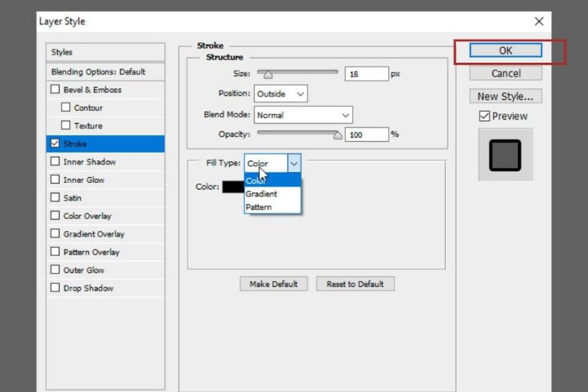Screen dimensions: 588x392
Task: Click the style preview thumbnail
Action: pyautogui.click(x=505, y=155)
